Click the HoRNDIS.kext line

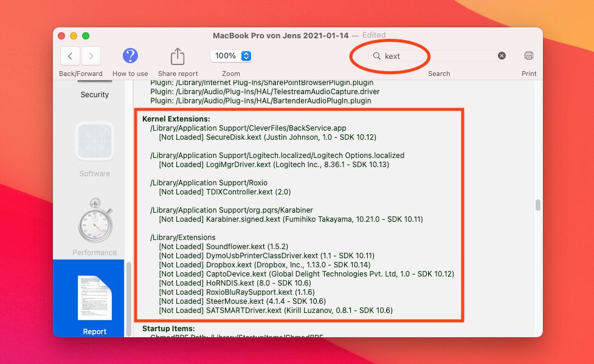(x=235, y=283)
